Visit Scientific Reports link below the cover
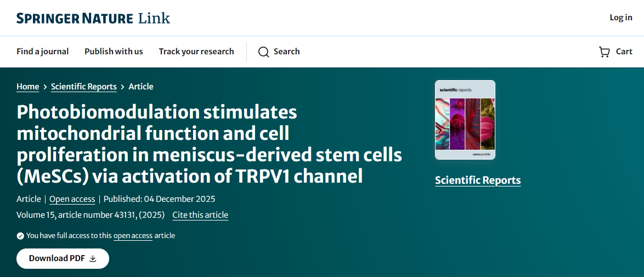This screenshot has width=644, height=277. pyautogui.click(x=477, y=180)
